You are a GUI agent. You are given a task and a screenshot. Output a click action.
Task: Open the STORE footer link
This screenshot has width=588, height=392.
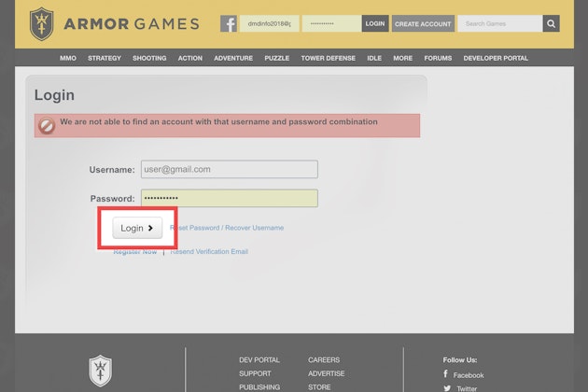coord(319,387)
